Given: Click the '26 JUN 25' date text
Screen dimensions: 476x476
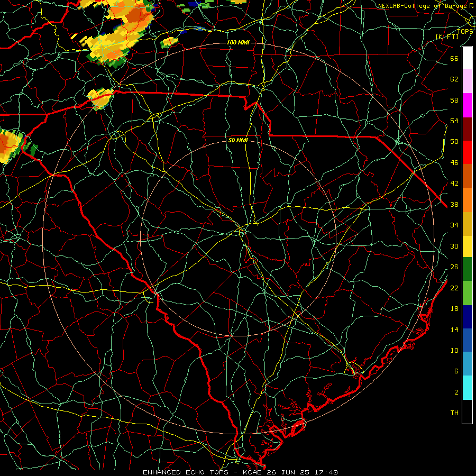Looking at the screenshot, I should point(289,472).
